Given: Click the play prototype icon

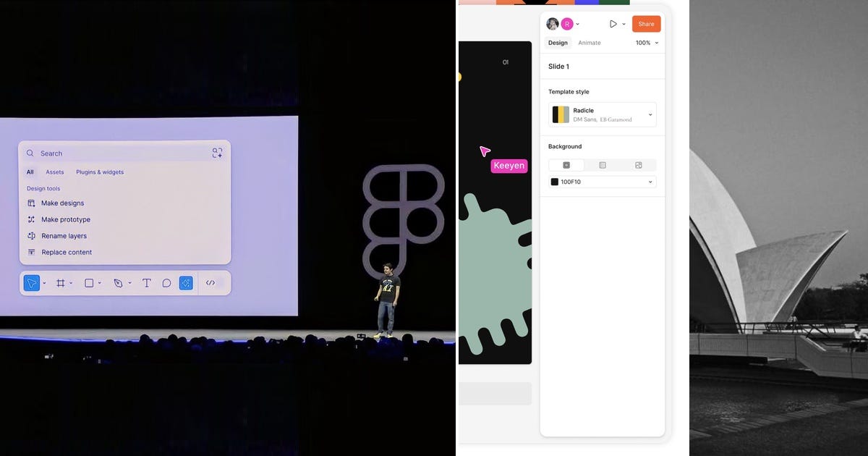Looking at the screenshot, I should 613,23.
